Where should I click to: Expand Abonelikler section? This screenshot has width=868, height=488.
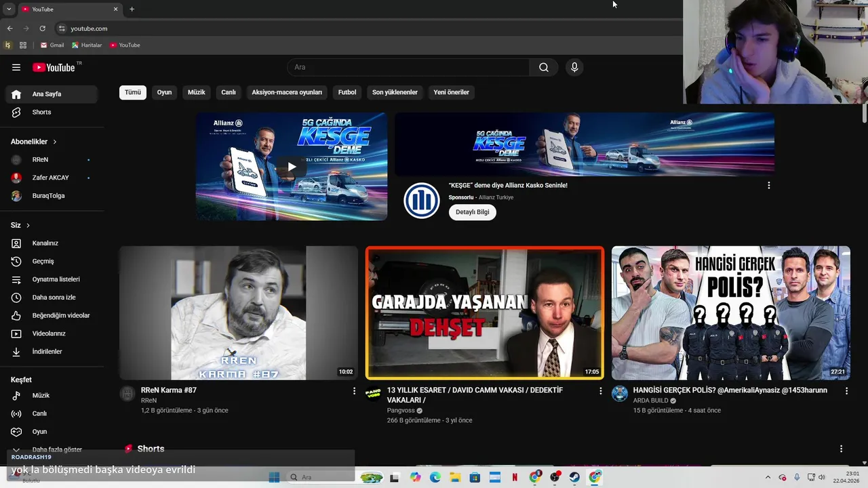34,142
